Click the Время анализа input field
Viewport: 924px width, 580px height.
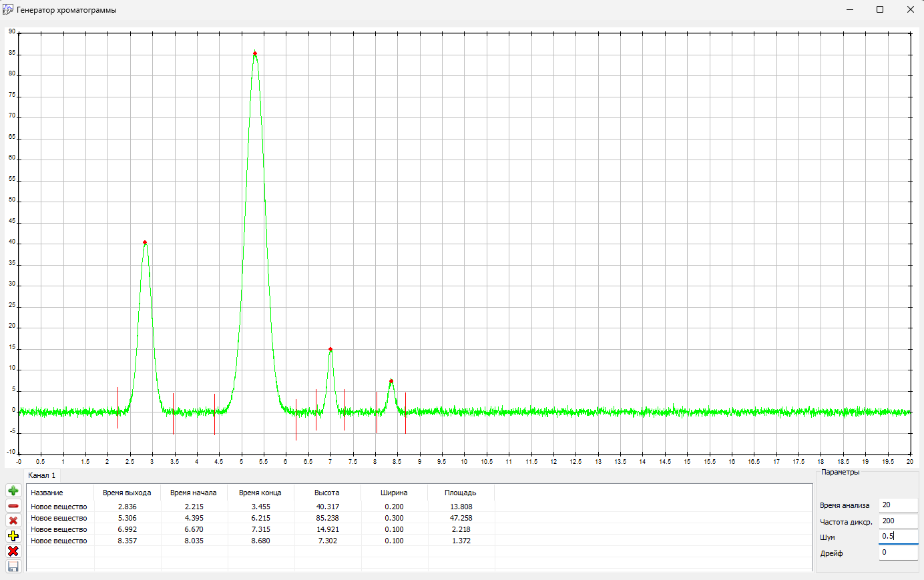[898, 505]
